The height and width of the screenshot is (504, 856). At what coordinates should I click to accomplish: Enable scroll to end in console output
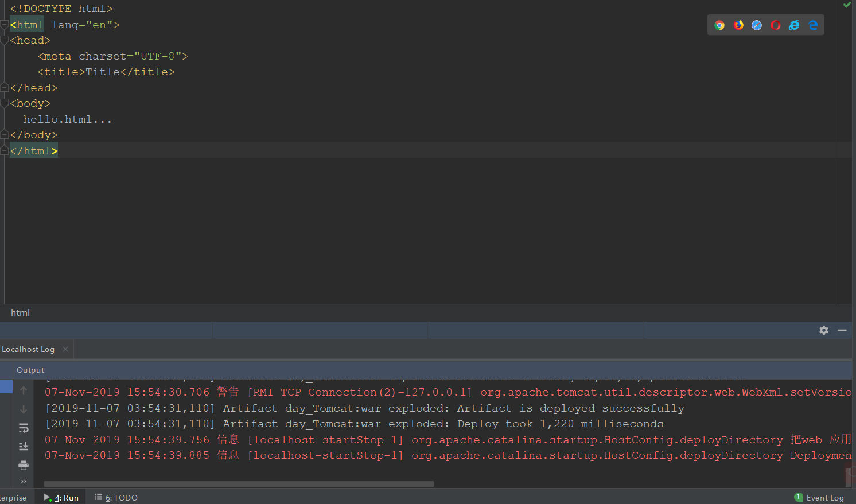[24, 446]
